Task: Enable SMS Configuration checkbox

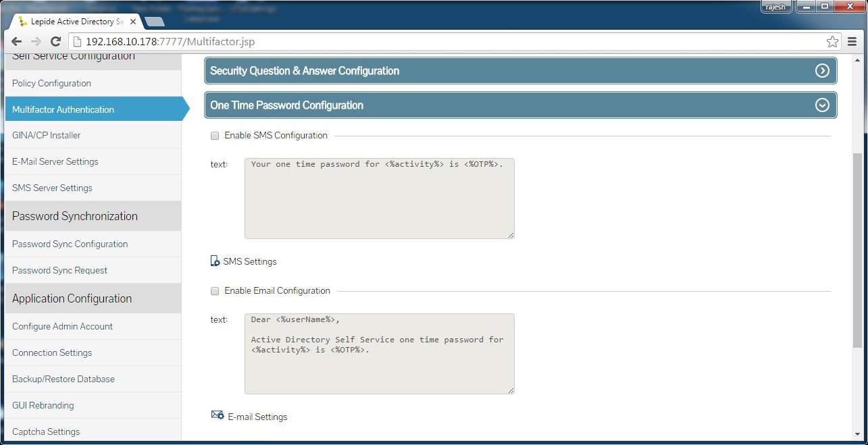Action: (215, 136)
